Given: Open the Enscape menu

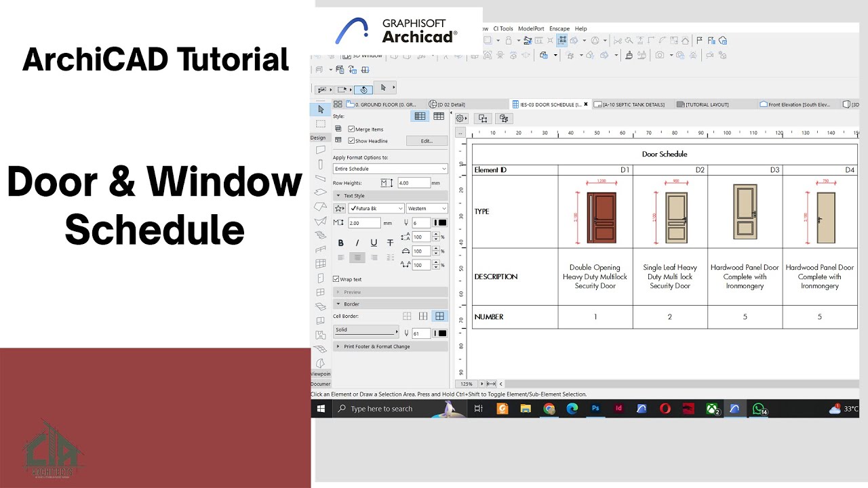Looking at the screenshot, I should pyautogui.click(x=559, y=29).
